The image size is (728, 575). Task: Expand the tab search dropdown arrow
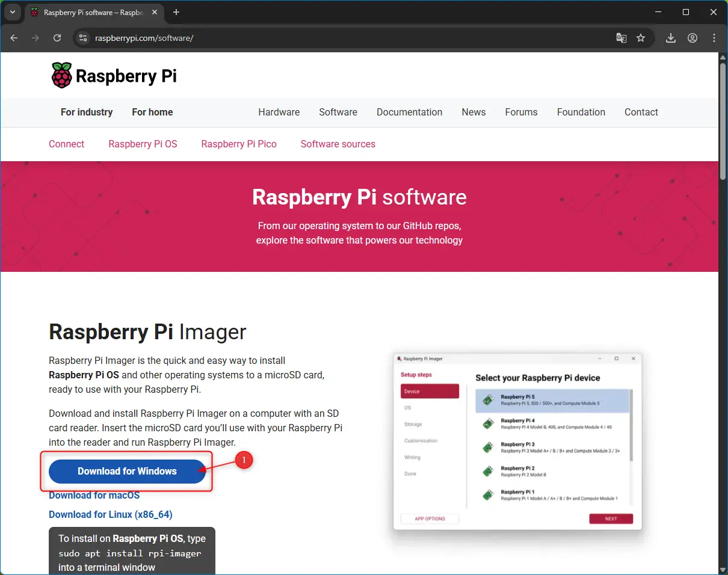click(12, 12)
